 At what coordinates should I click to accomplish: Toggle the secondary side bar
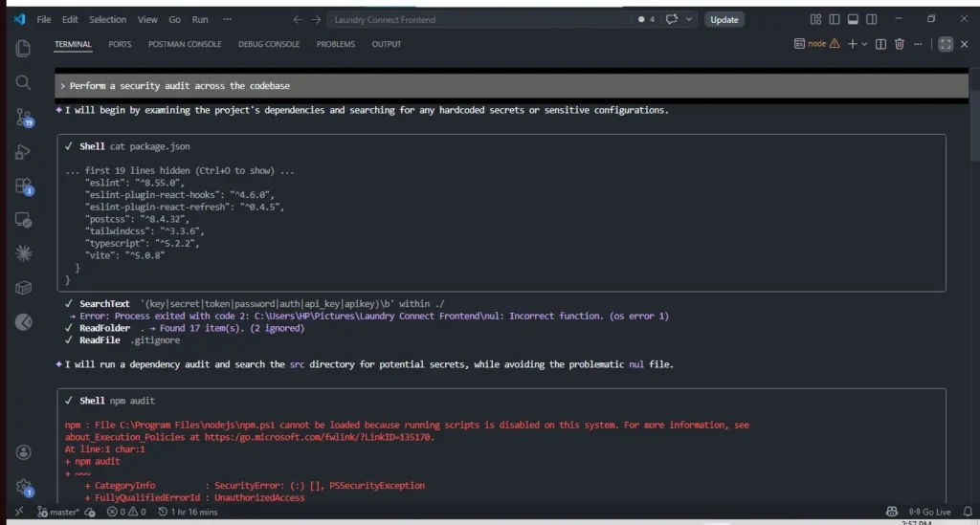click(872, 19)
